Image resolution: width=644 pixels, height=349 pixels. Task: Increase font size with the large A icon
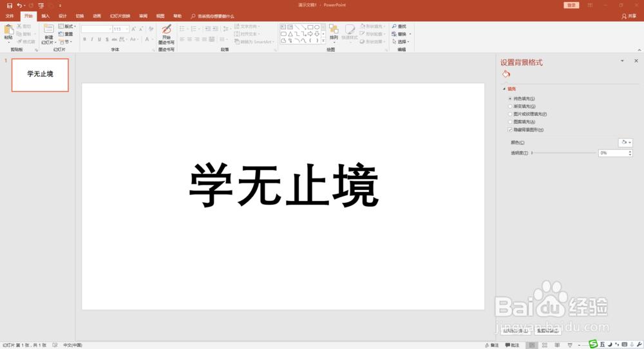tap(133, 29)
